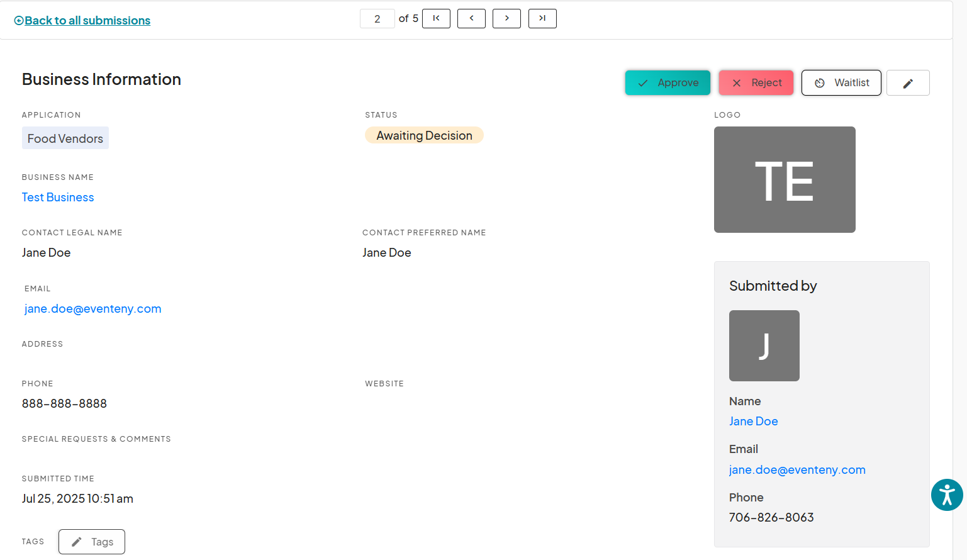This screenshot has height=560, width=967.
Task: Click the Awaiting Decision status badge
Action: click(424, 135)
